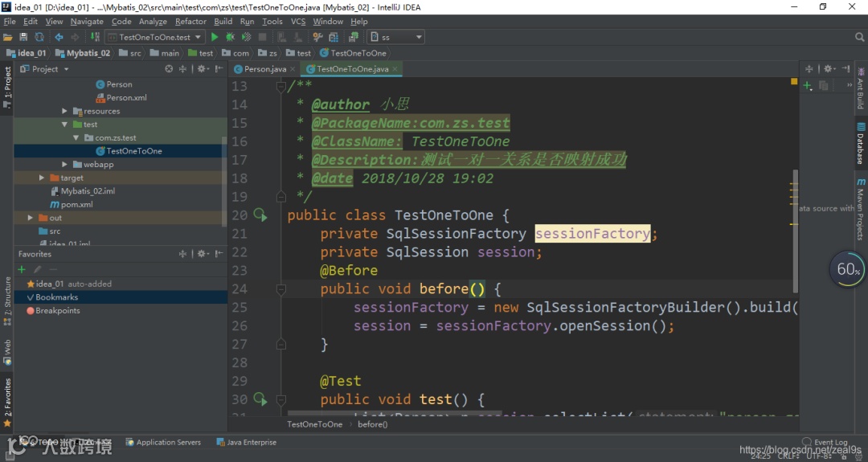The height and width of the screenshot is (462, 868).
Task: Select Breakpoints in Favorites list
Action: coord(53,310)
